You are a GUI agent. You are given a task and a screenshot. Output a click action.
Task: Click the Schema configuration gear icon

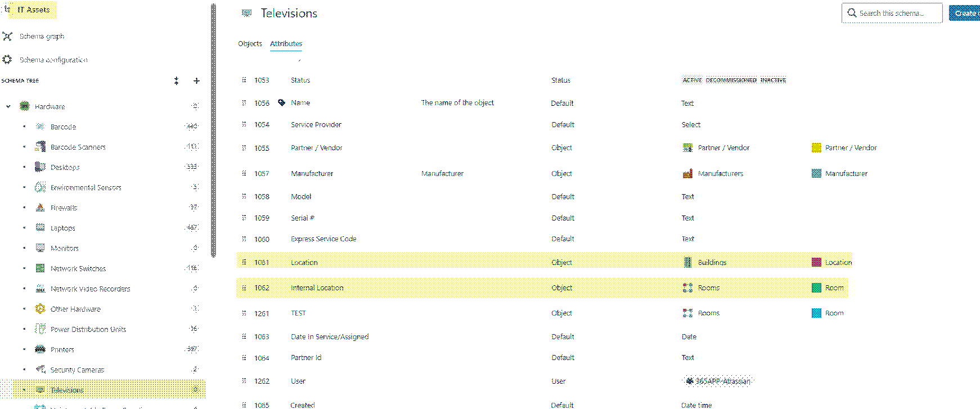coord(7,60)
